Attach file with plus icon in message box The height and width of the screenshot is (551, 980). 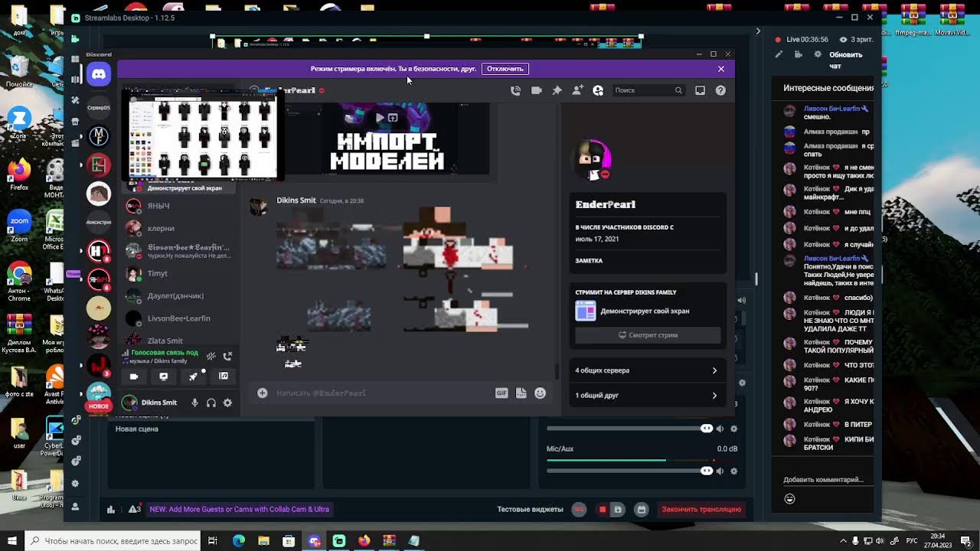(x=262, y=393)
